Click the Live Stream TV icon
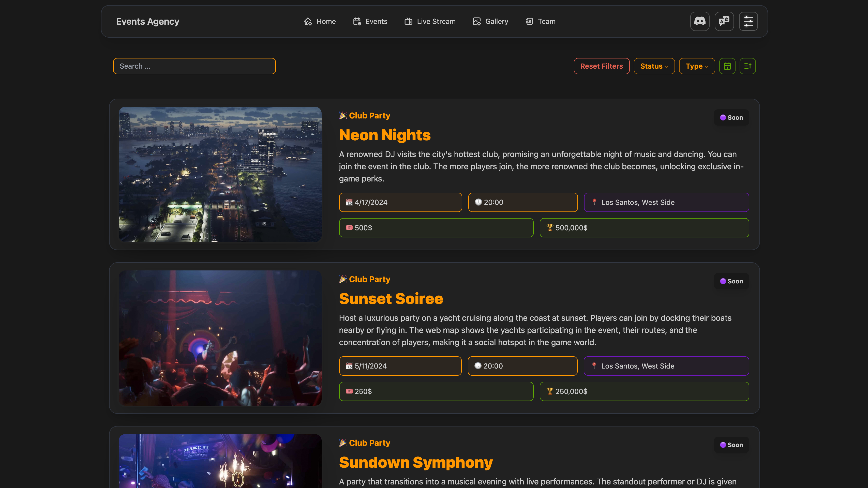Image resolution: width=868 pixels, height=488 pixels. (408, 22)
